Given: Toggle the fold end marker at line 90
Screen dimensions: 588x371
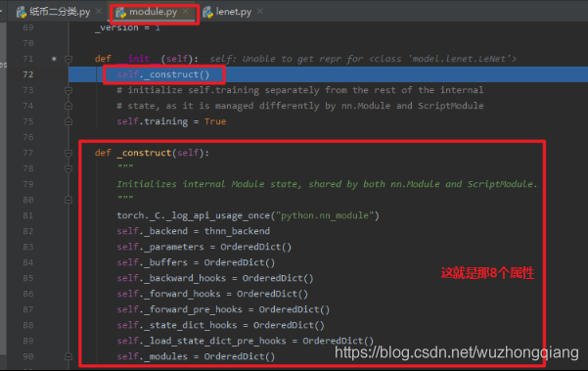Looking at the screenshot, I should click(68, 356).
